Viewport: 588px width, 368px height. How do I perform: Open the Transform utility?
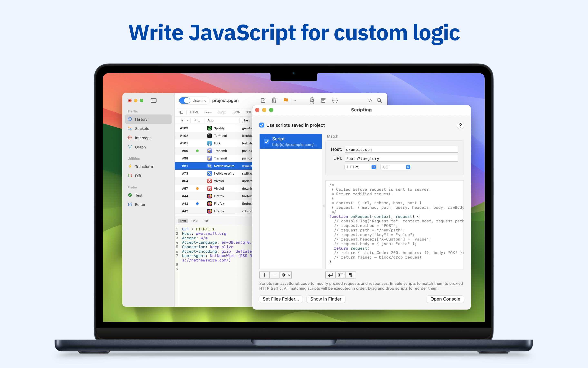(148, 166)
